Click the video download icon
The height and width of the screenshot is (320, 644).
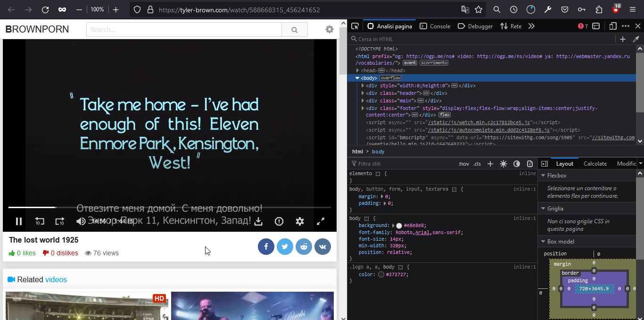pos(258,221)
